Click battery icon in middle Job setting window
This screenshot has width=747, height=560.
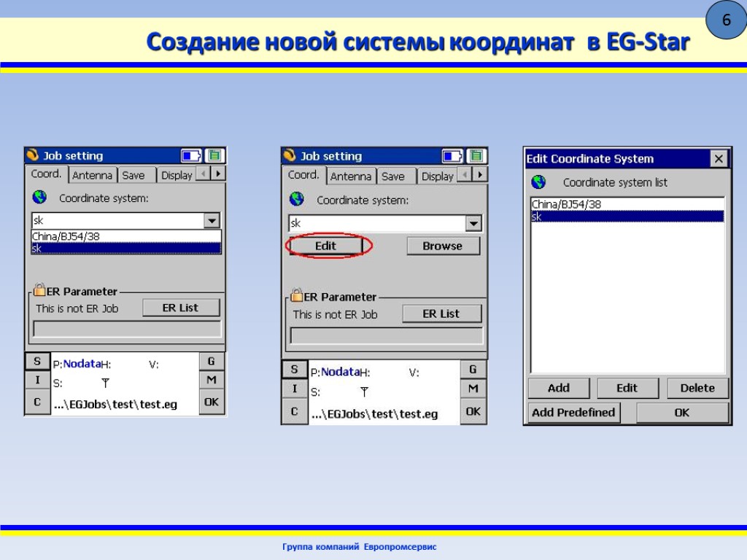pyautogui.click(x=452, y=156)
